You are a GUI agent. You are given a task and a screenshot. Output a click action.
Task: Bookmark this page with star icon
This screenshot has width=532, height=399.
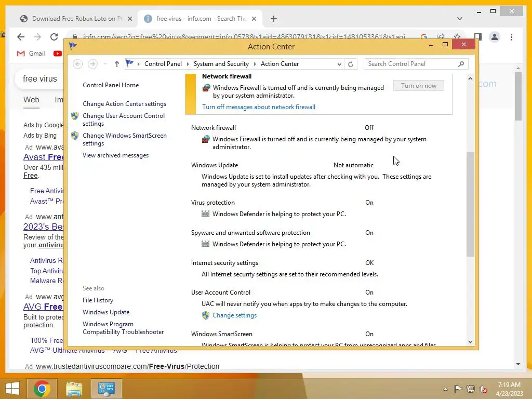coord(457,37)
